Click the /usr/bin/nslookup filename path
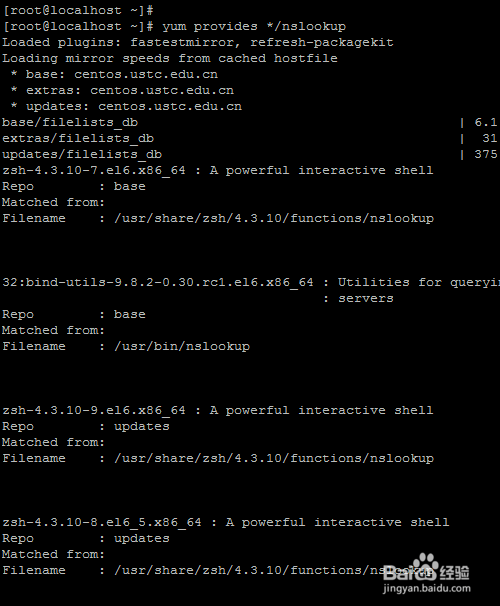The height and width of the screenshot is (606, 500). coord(182,347)
